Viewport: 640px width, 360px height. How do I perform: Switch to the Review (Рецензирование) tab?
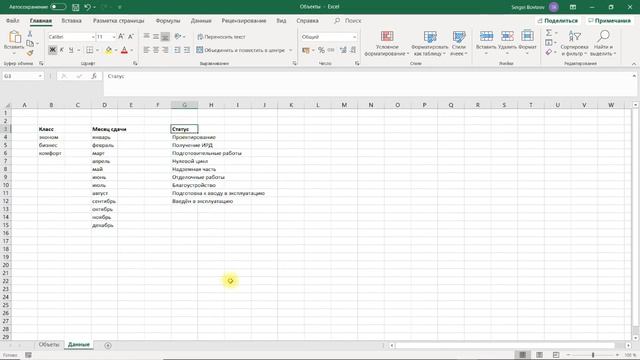[244, 20]
